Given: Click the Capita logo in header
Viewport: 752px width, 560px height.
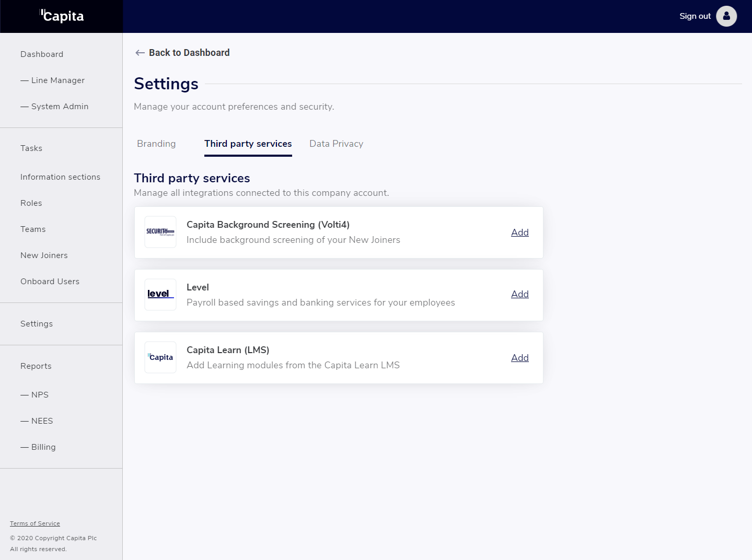Looking at the screenshot, I should pos(62,16).
